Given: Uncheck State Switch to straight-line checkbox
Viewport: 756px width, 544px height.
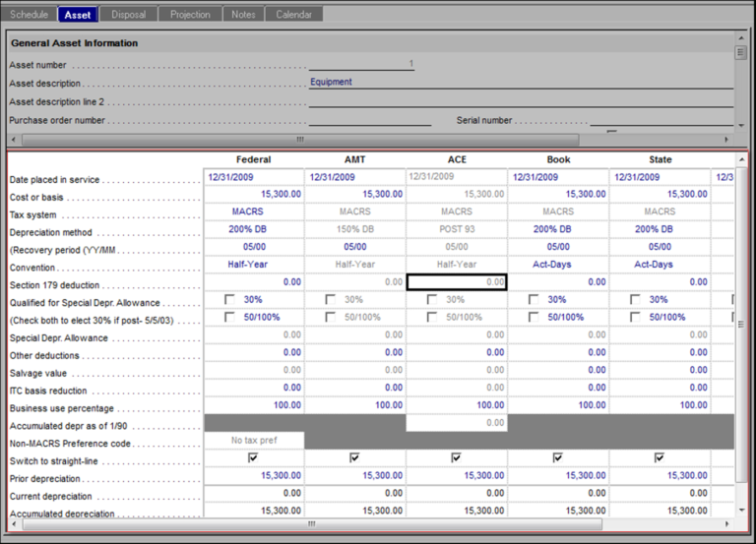Looking at the screenshot, I should coord(659,457).
